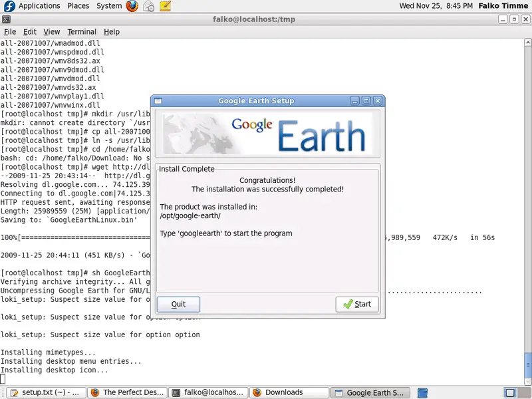The height and width of the screenshot is (399, 532).
Task: Click the 'Install Complete' frame label
Action: point(187,169)
